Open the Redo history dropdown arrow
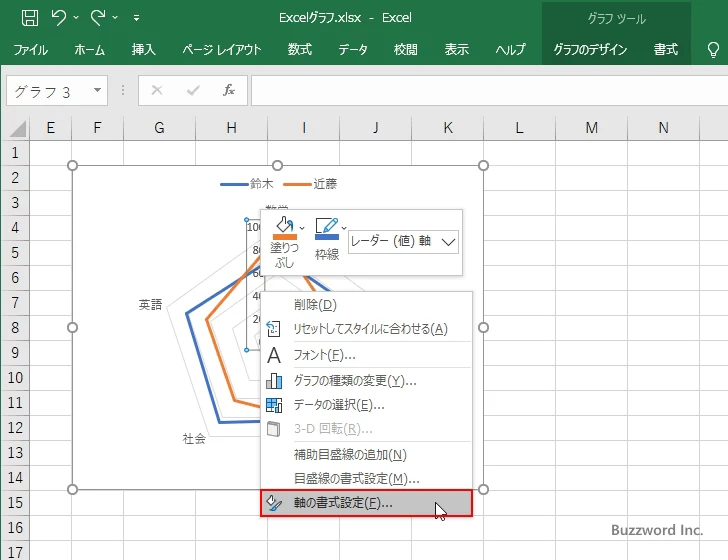This screenshot has height=560, width=728. tap(115, 18)
